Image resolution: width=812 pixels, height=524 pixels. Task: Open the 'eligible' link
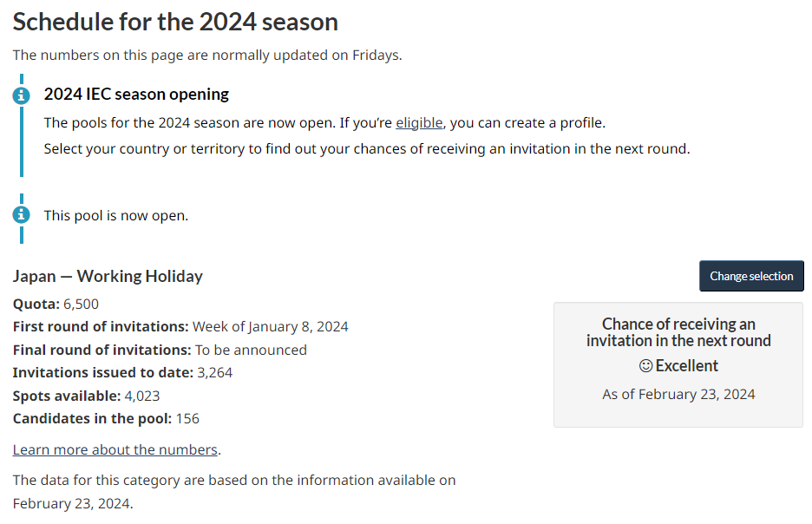click(419, 122)
